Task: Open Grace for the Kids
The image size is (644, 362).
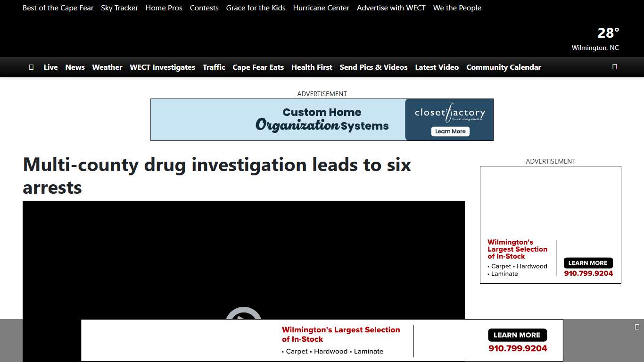Action: click(256, 8)
